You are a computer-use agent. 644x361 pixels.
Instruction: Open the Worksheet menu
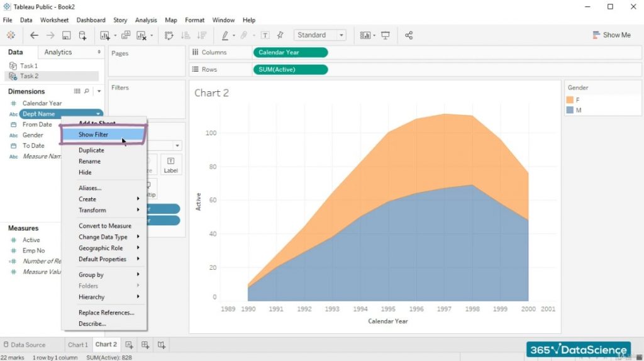[54, 20]
